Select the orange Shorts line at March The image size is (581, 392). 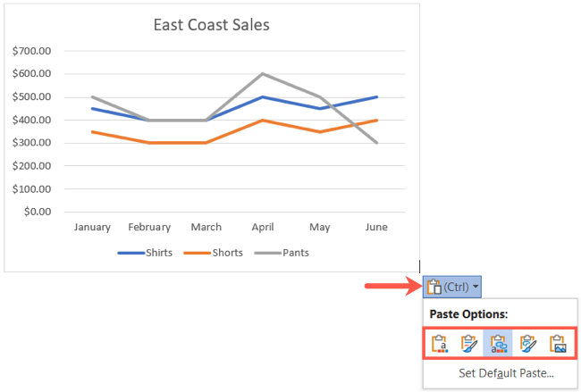click(206, 143)
